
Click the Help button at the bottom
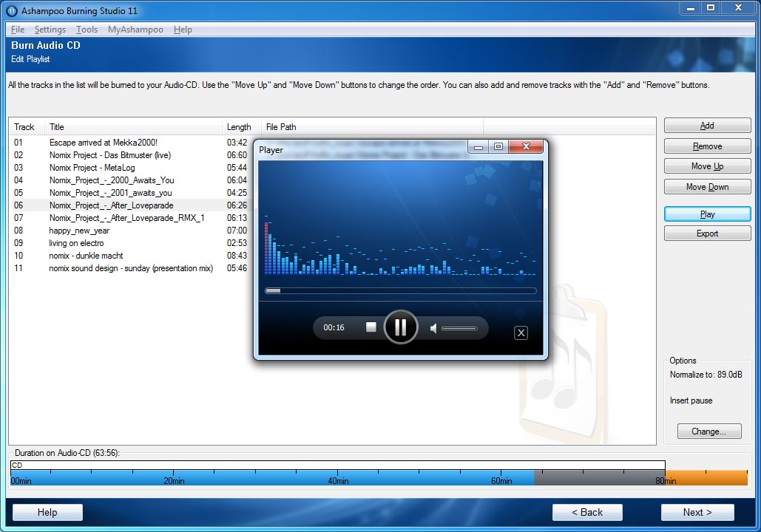[x=47, y=512]
